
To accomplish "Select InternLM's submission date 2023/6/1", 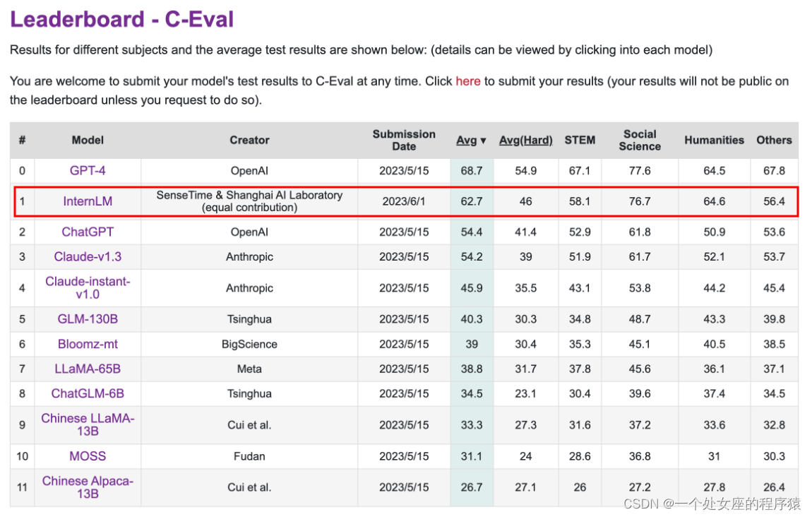I will coord(403,201).
